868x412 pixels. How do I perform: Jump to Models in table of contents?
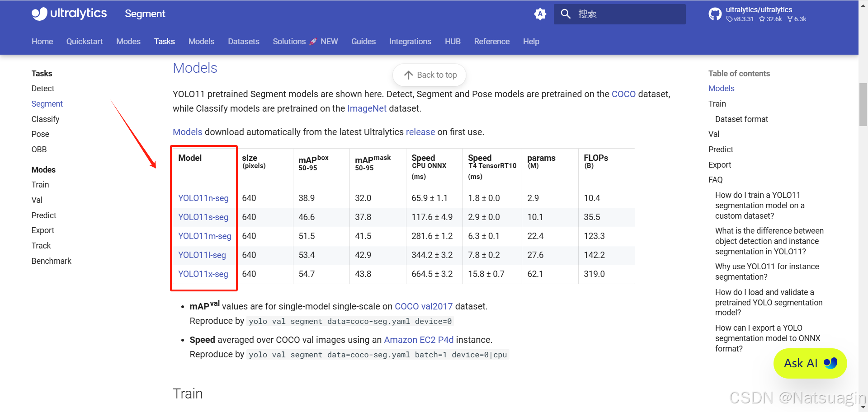pos(722,89)
